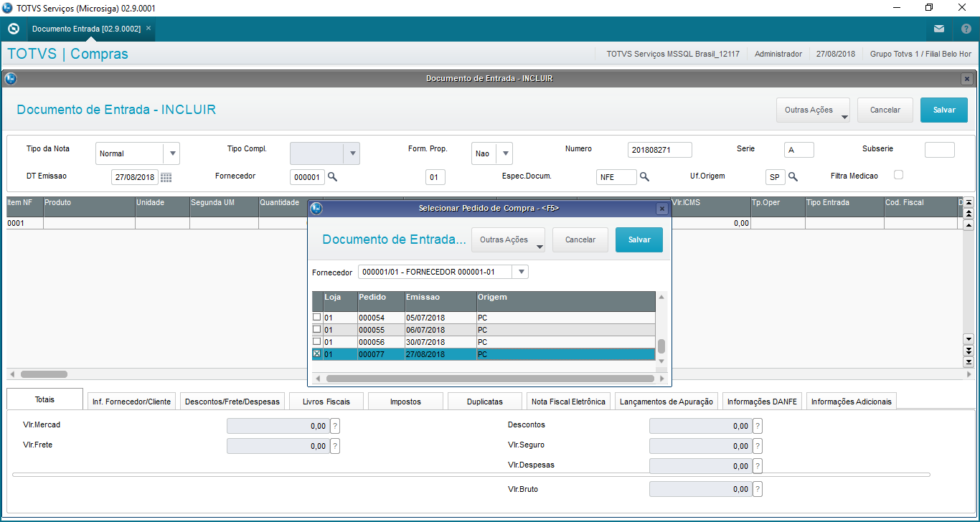Click the TOTVS app icon in the title bar
Image resolution: width=980 pixels, height=522 pixels.
(9, 8)
